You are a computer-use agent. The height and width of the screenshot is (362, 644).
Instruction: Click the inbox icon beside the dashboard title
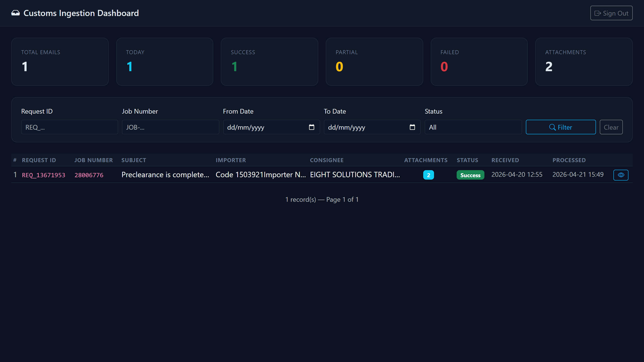[16, 13]
